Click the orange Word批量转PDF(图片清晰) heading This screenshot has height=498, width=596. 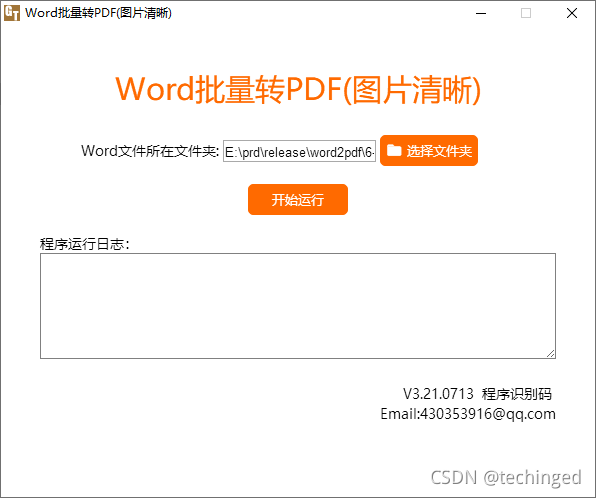pyautogui.click(x=298, y=90)
